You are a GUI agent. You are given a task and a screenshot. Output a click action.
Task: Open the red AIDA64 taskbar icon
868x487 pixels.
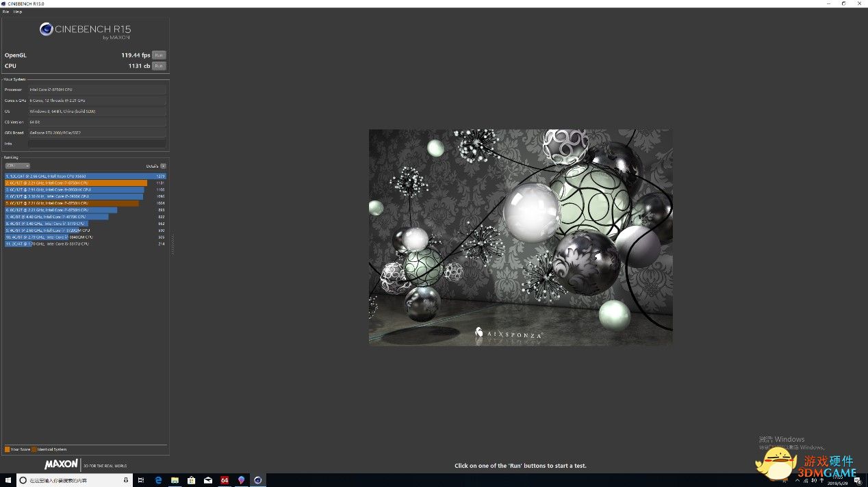pyautogui.click(x=225, y=480)
